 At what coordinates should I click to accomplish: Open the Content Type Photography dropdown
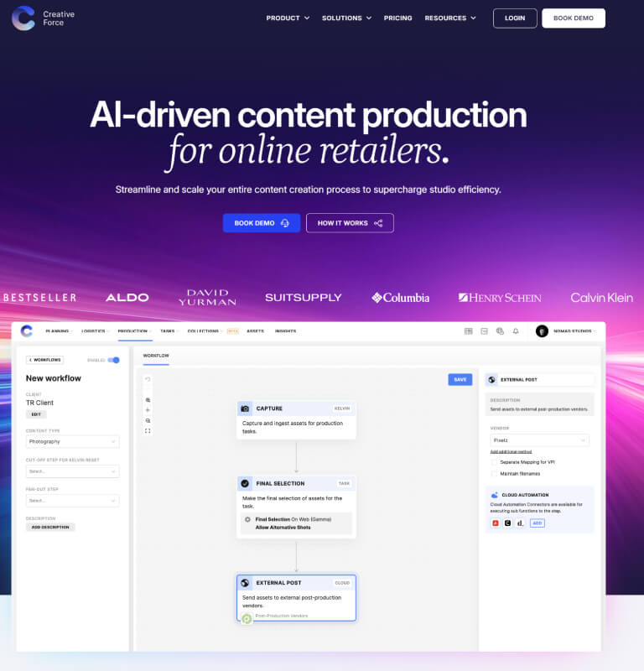(72, 442)
